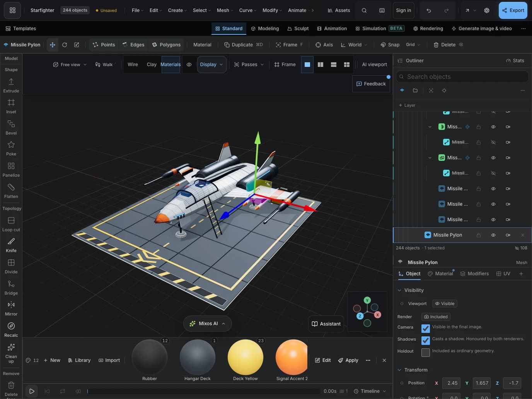Select the Panelize tool

coord(11,170)
